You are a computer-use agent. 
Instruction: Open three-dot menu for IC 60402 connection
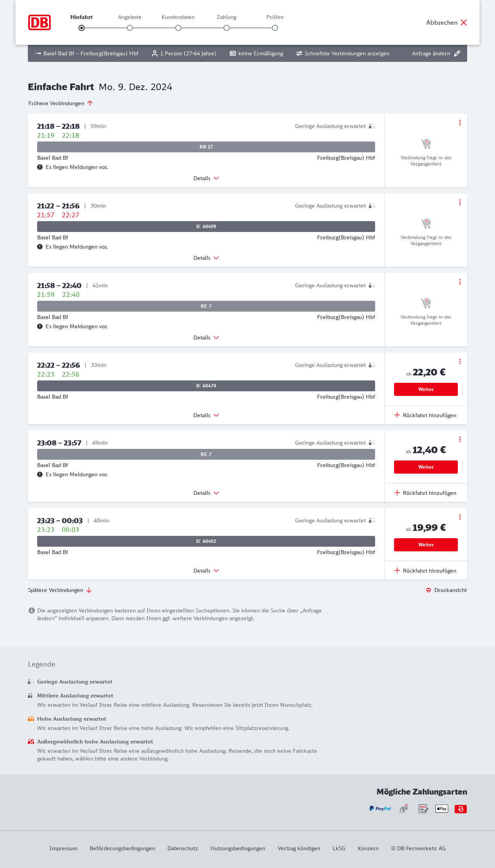coord(460,517)
